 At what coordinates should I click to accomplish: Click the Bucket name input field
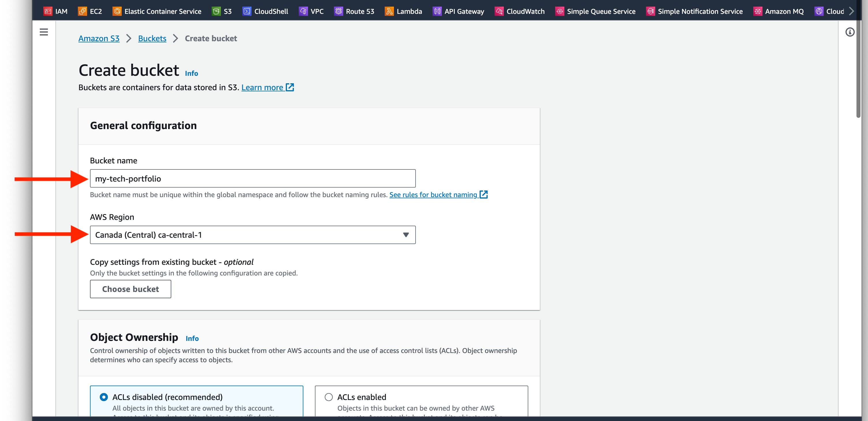pos(253,178)
